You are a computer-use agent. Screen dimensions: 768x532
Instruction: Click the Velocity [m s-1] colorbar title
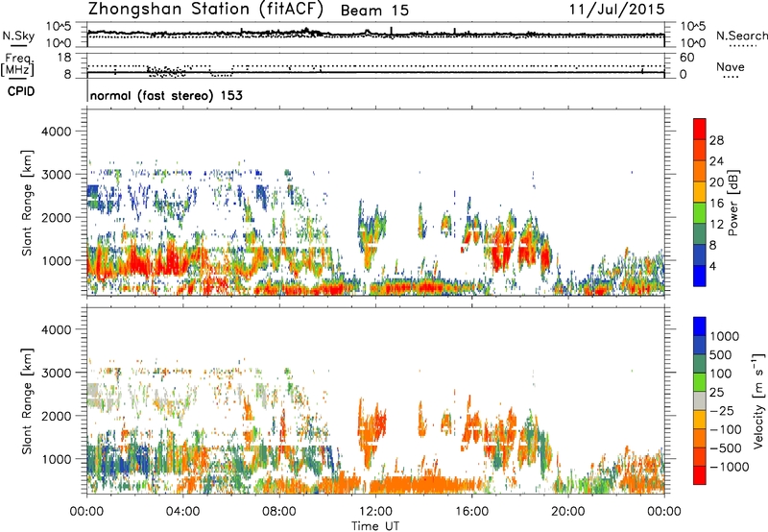click(758, 400)
